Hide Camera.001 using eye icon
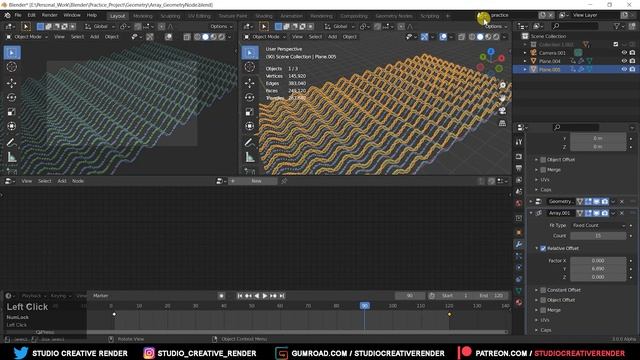Screen dimensions: 640x360 point(624,53)
